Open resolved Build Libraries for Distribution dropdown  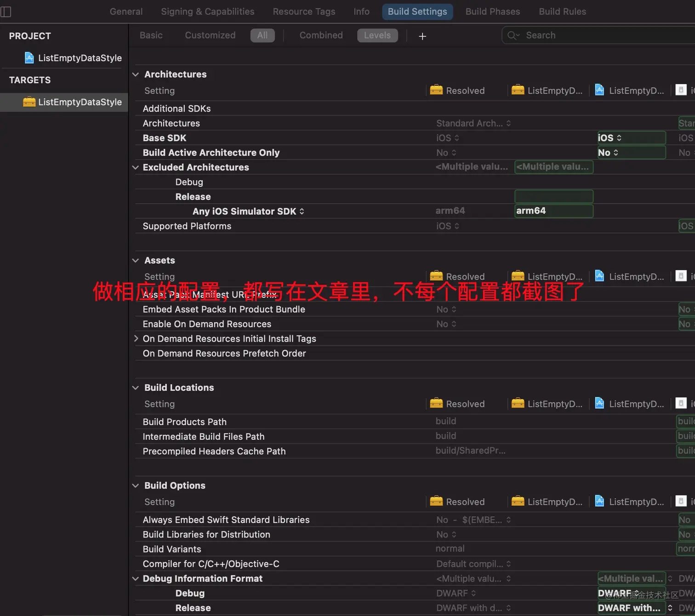[446, 535]
